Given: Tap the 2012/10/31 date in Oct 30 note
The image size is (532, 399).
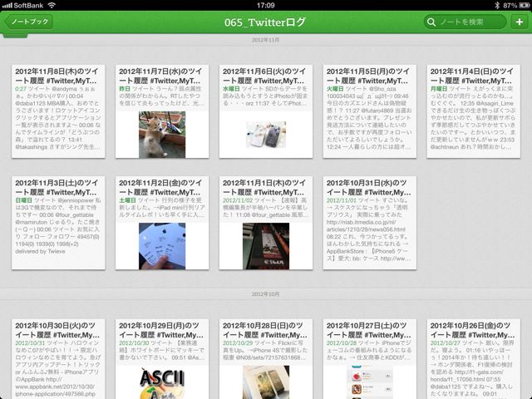Looking at the screenshot, I should click(30, 343).
